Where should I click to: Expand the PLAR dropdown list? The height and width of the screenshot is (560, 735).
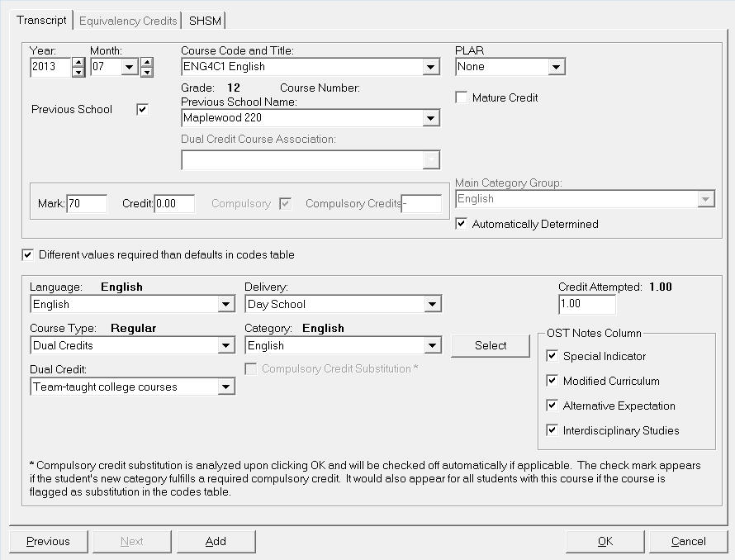click(556, 67)
